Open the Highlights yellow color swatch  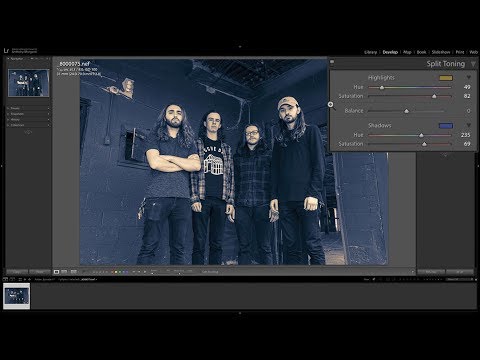(x=446, y=78)
